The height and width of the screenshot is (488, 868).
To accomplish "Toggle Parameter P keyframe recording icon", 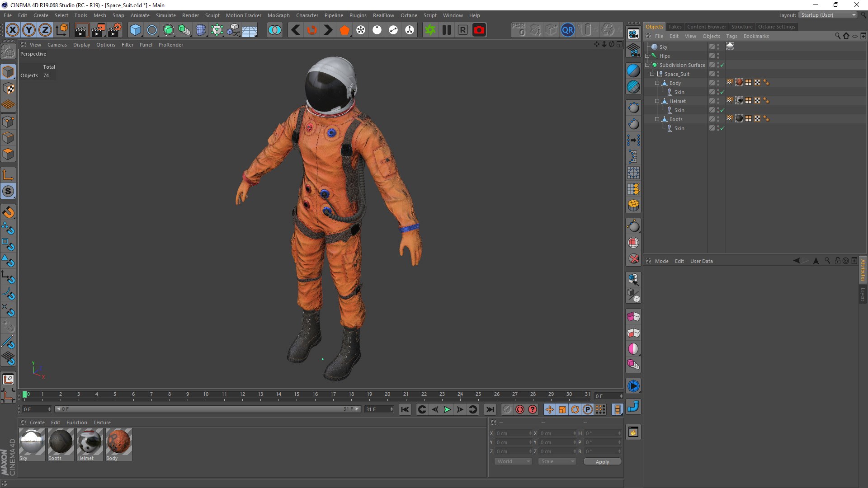I will point(587,409).
